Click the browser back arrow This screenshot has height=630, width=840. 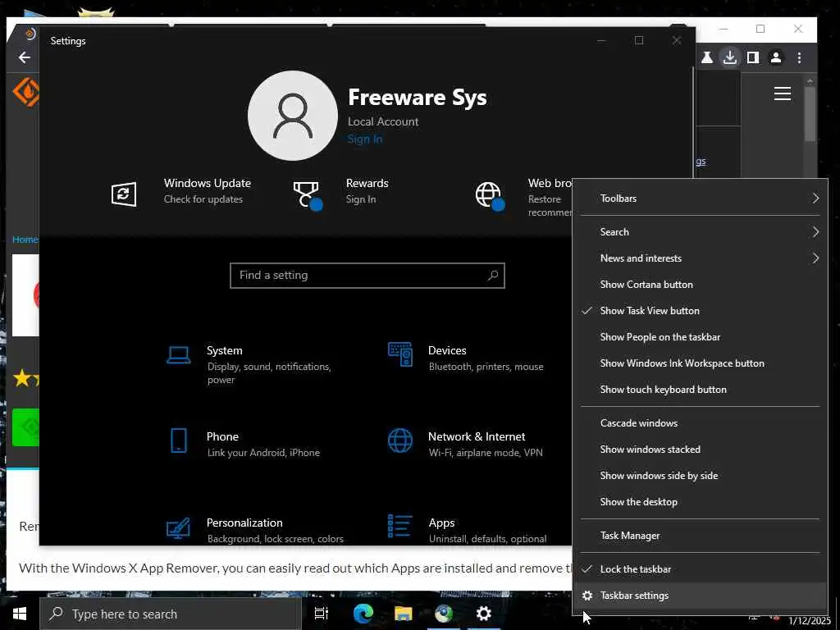pyautogui.click(x=24, y=57)
